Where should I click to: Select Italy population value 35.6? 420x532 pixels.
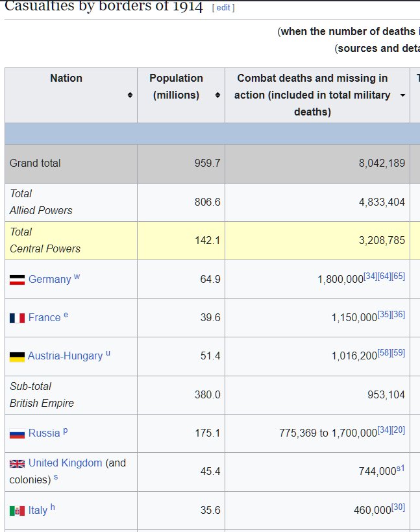210,511
